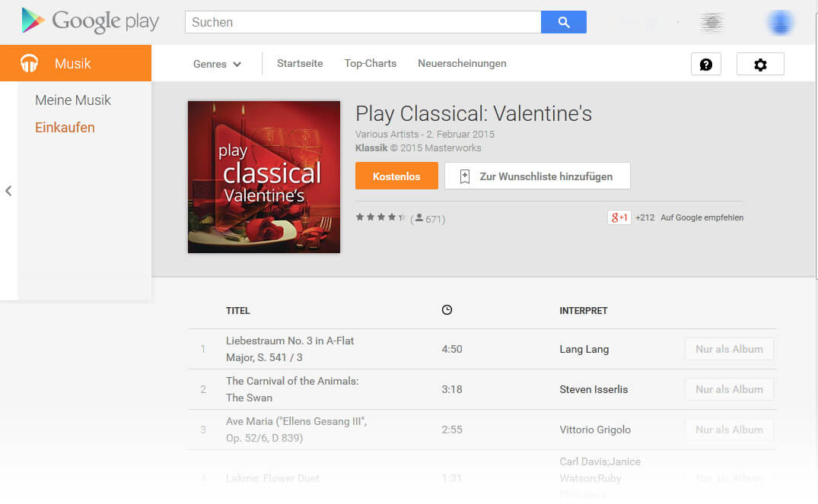Screen dimensions: 818x504
Task: Open Meine Musik in sidebar
Action: (73, 100)
